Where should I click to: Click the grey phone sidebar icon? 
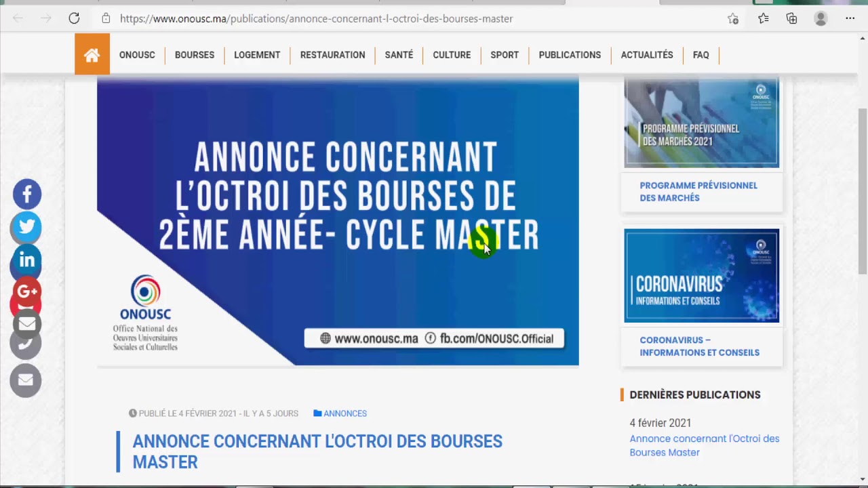(x=26, y=344)
